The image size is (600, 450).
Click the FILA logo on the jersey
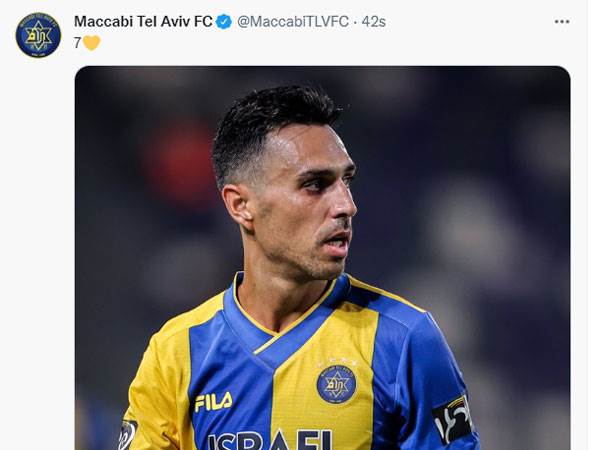coord(214,402)
